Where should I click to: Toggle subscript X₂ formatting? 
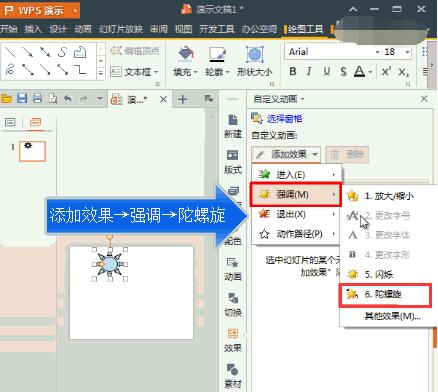click(x=404, y=72)
